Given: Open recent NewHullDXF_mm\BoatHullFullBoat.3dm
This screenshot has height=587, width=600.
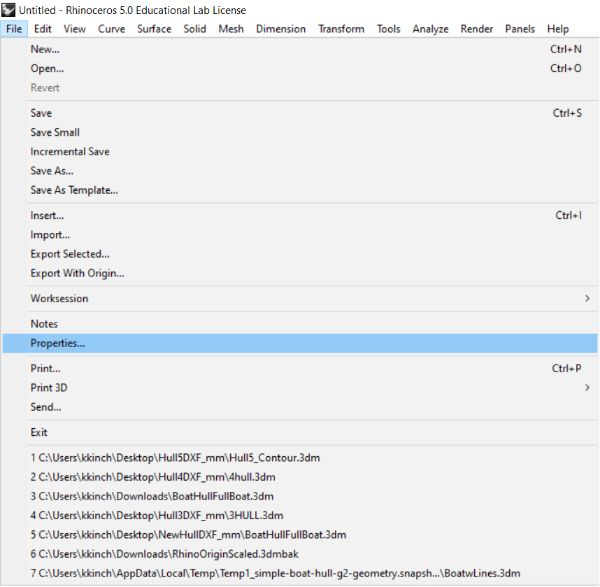Looking at the screenshot, I should point(300,535).
